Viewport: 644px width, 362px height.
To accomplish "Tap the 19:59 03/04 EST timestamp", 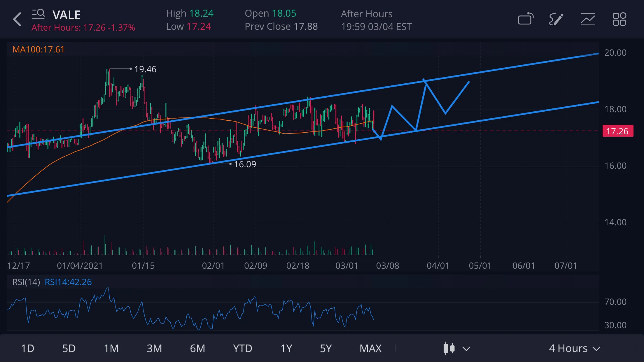I will click(x=376, y=27).
